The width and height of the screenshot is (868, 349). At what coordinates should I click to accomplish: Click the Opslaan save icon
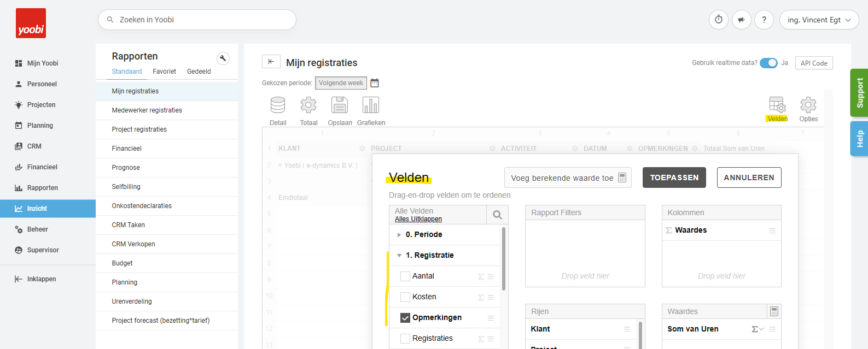(340, 105)
